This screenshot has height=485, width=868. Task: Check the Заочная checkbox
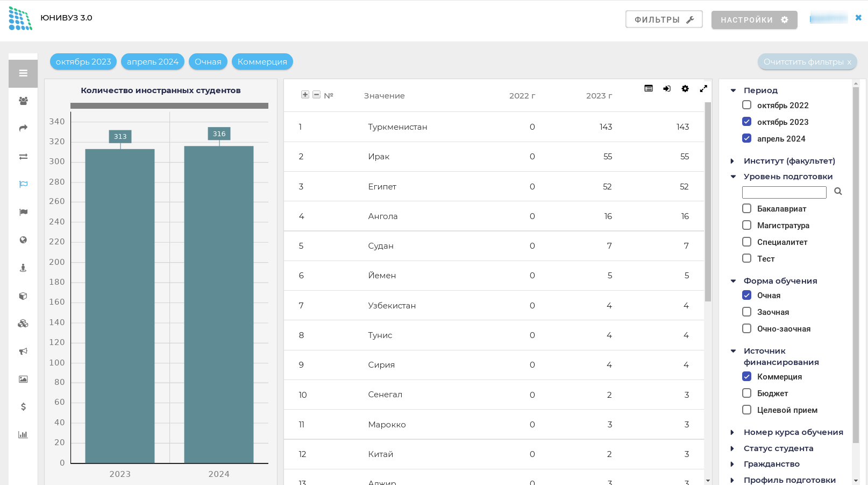747,312
